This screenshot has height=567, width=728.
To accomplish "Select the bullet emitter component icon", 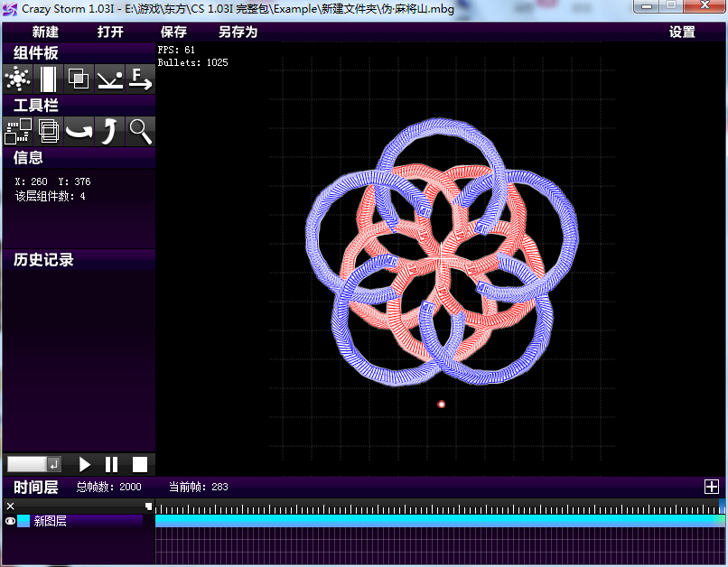I will [18, 79].
